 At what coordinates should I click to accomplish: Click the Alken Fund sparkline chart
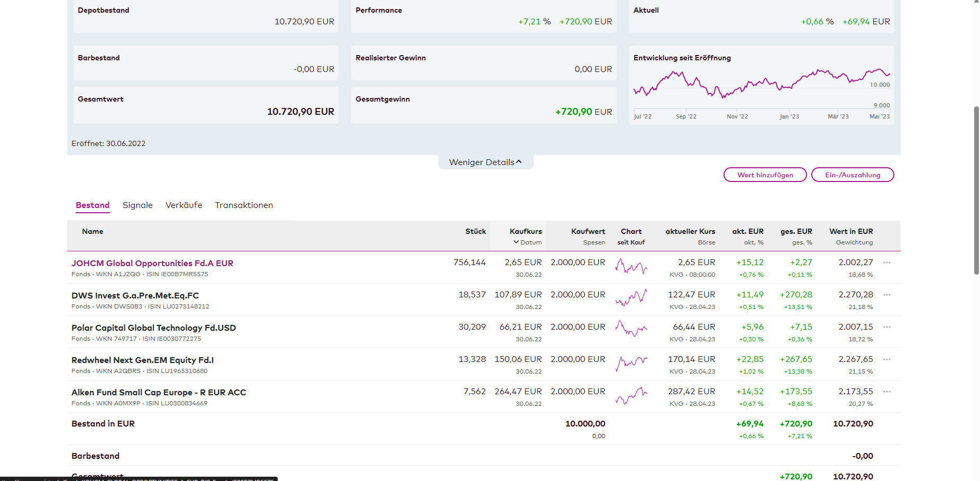tap(631, 395)
